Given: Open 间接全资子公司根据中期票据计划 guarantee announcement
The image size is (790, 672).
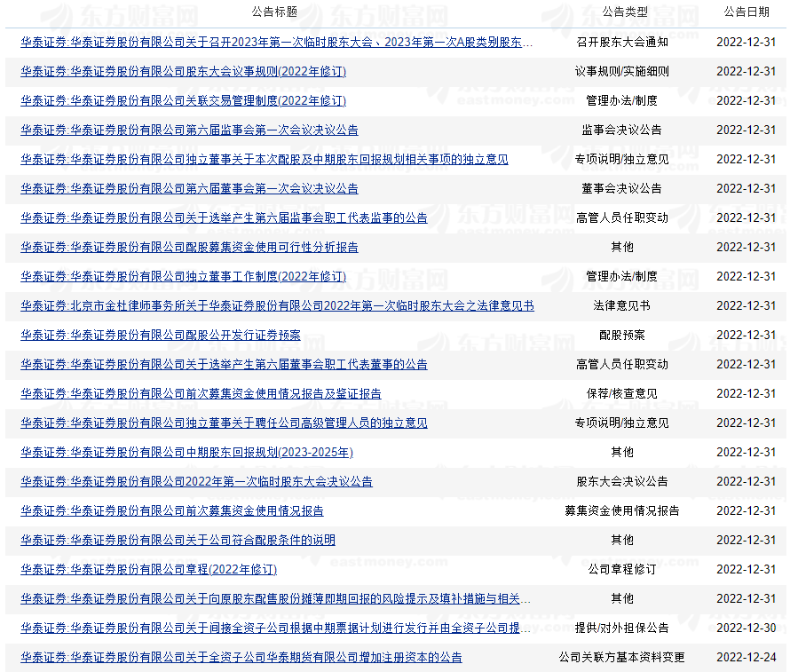Looking at the screenshot, I should [275, 628].
